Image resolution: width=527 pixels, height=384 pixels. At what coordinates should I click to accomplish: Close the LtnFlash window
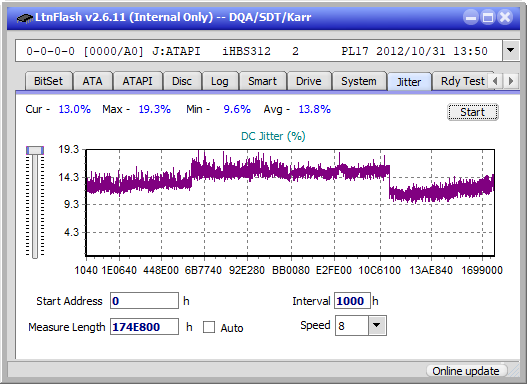pyautogui.click(x=505, y=17)
